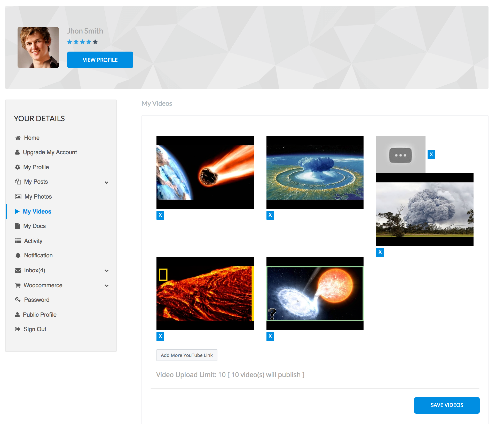
Task: Click the bell icon next to Notification
Action: click(x=18, y=255)
